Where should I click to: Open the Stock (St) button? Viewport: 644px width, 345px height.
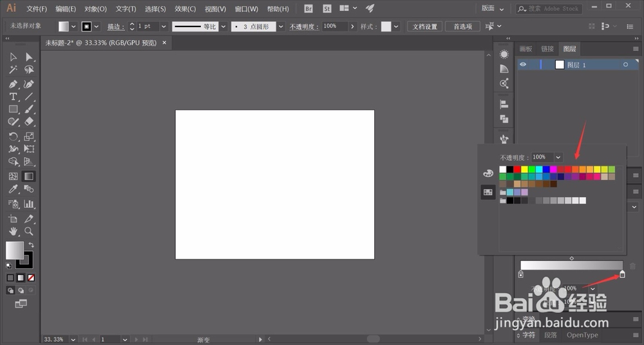pyautogui.click(x=327, y=8)
